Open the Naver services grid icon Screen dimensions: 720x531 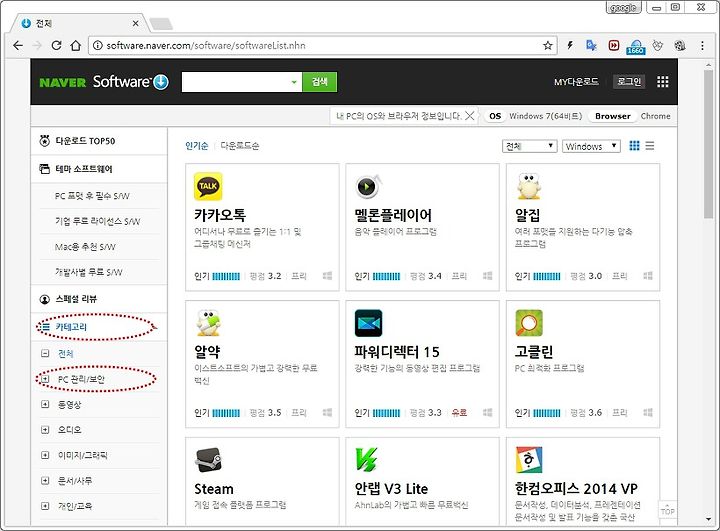663,82
